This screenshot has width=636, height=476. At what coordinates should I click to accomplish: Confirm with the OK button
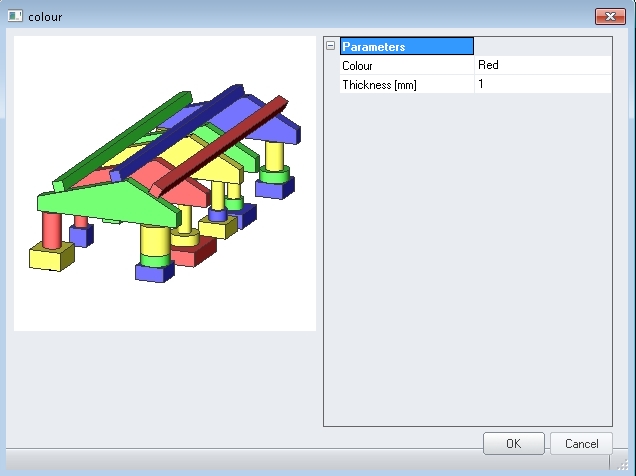[514, 444]
